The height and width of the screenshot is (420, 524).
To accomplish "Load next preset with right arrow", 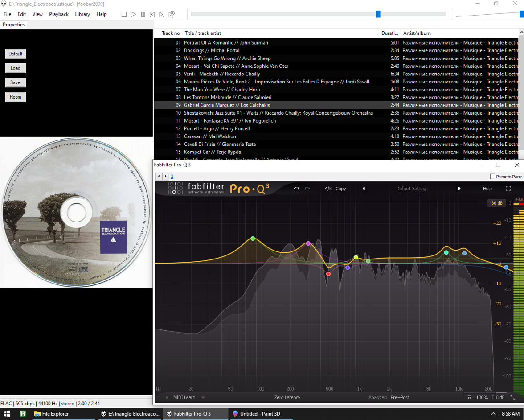I will (x=459, y=189).
